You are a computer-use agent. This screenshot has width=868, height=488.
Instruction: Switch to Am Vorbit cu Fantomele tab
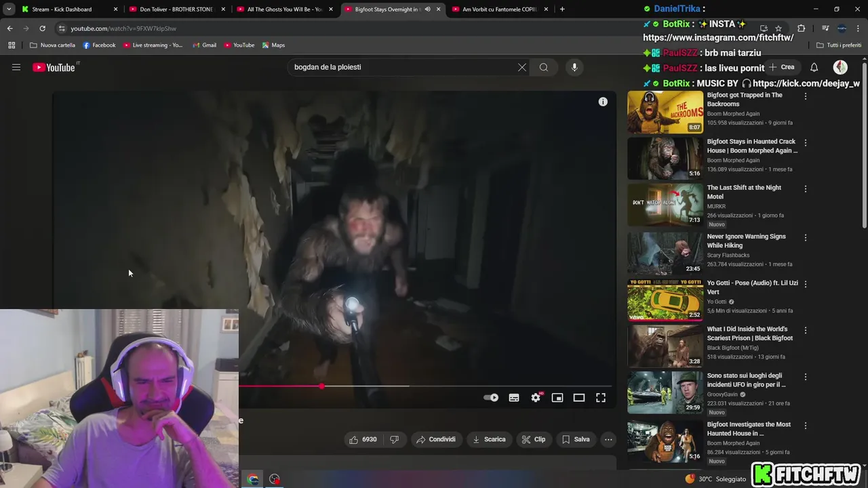(x=499, y=9)
